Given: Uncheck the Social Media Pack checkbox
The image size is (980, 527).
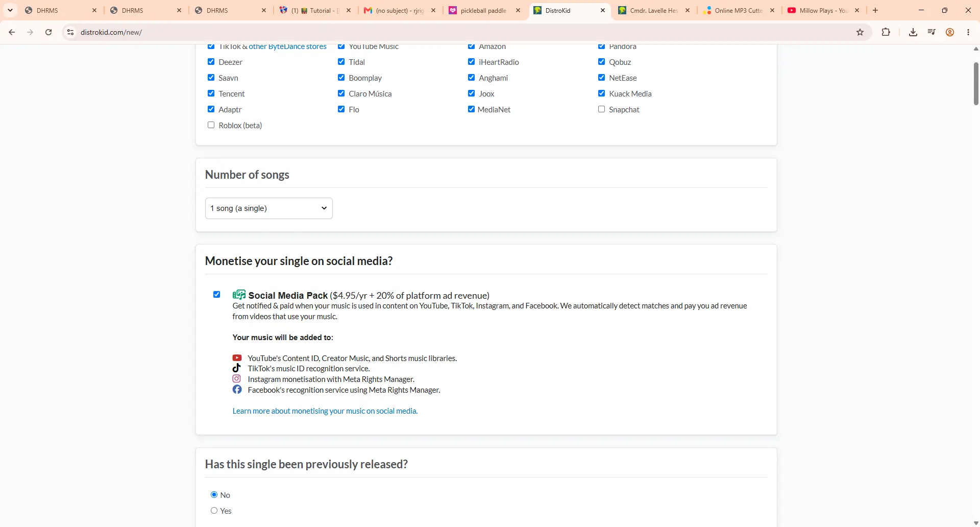Looking at the screenshot, I should [x=216, y=295].
